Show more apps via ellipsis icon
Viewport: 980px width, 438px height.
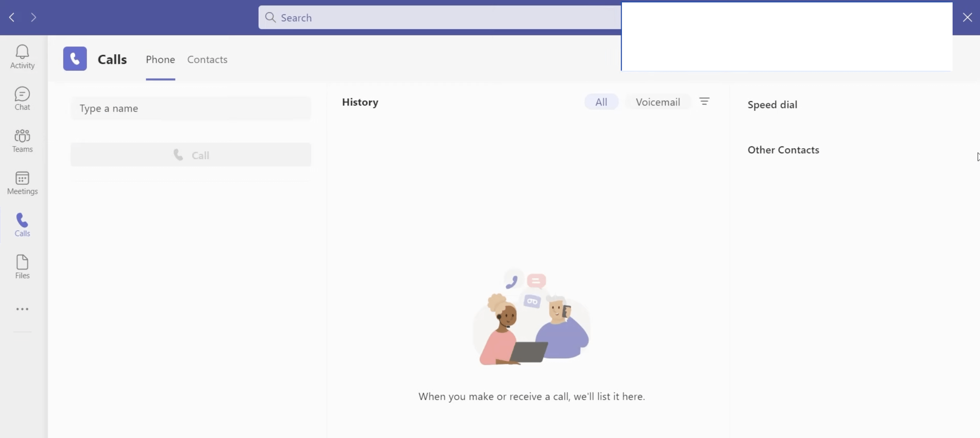(23, 309)
